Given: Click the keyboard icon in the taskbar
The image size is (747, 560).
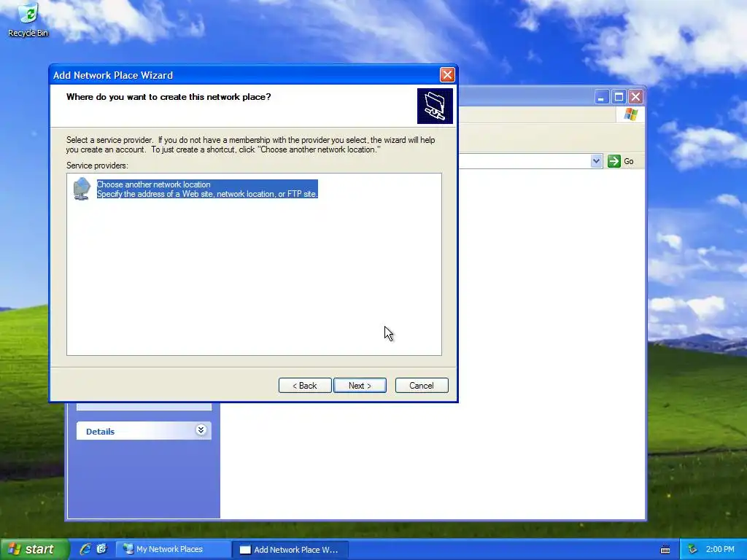Looking at the screenshot, I should click(665, 550).
